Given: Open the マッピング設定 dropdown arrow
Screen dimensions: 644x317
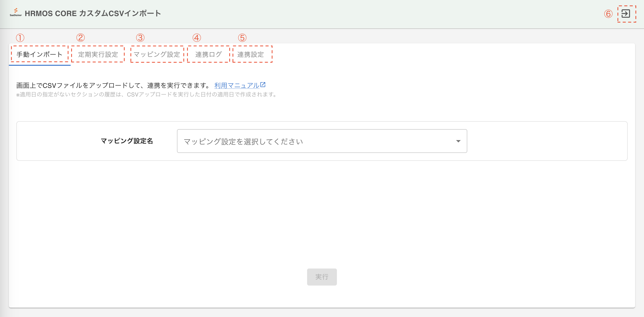Looking at the screenshot, I should (x=458, y=141).
